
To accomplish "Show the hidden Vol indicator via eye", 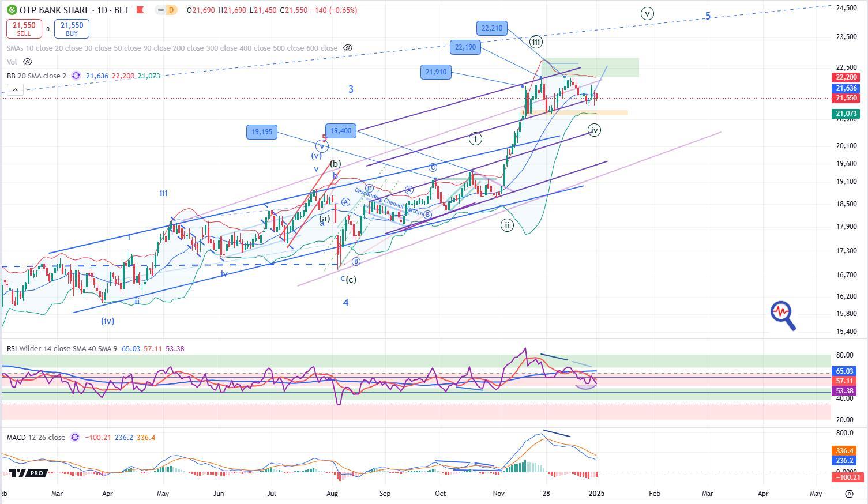I will tap(27, 62).
